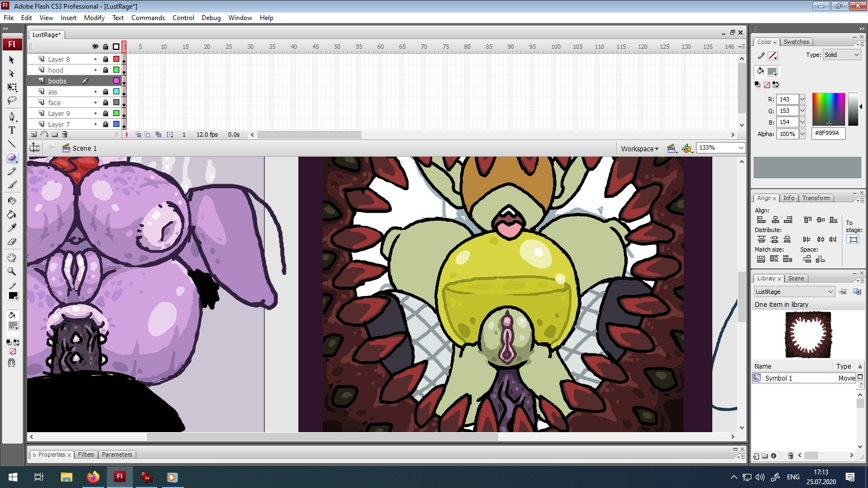Screen dimensions: 868x488
Task: Open the Alpha value slider dropdown
Action: pyautogui.click(x=802, y=134)
